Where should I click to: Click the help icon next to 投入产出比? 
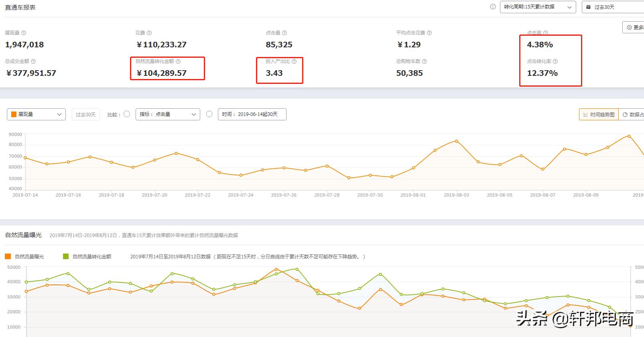pyautogui.click(x=294, y=61)
